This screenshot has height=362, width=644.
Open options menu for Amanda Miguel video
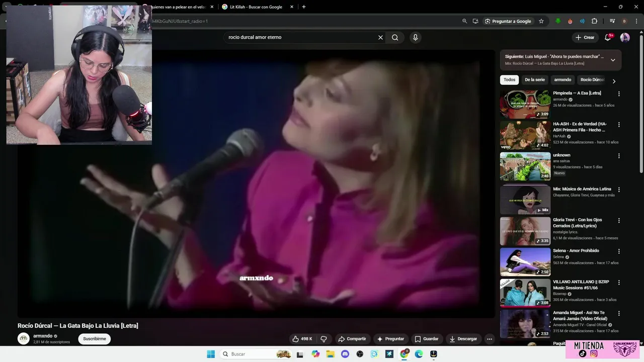coord(619,313)
